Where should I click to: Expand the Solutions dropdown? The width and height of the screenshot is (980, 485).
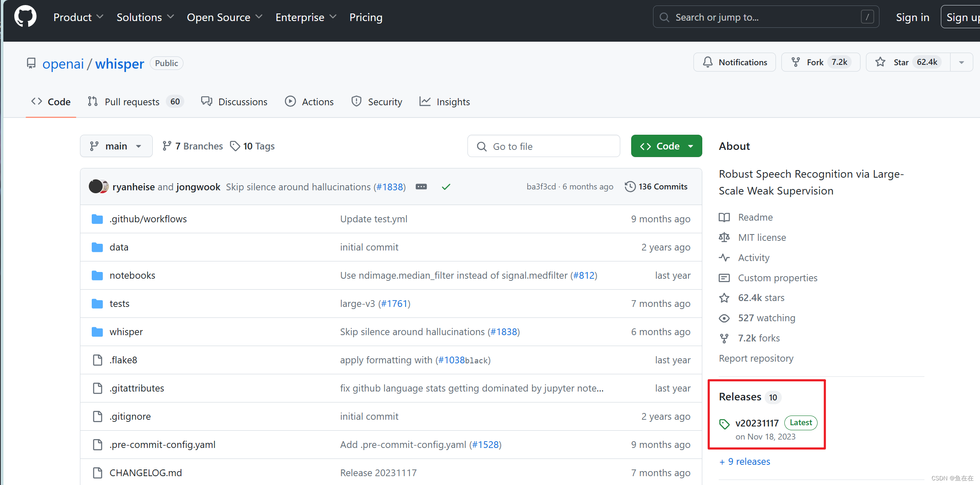click(145, 17)
